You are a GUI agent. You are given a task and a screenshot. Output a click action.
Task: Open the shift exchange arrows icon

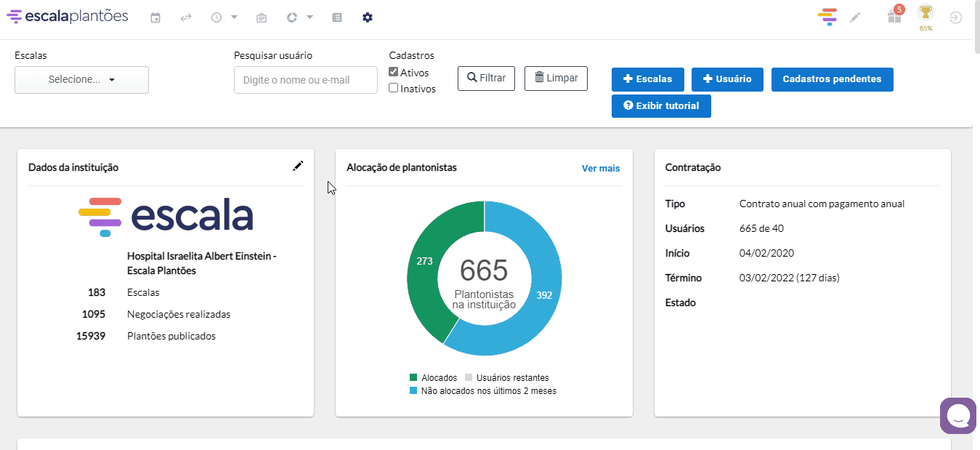(186, 17)
